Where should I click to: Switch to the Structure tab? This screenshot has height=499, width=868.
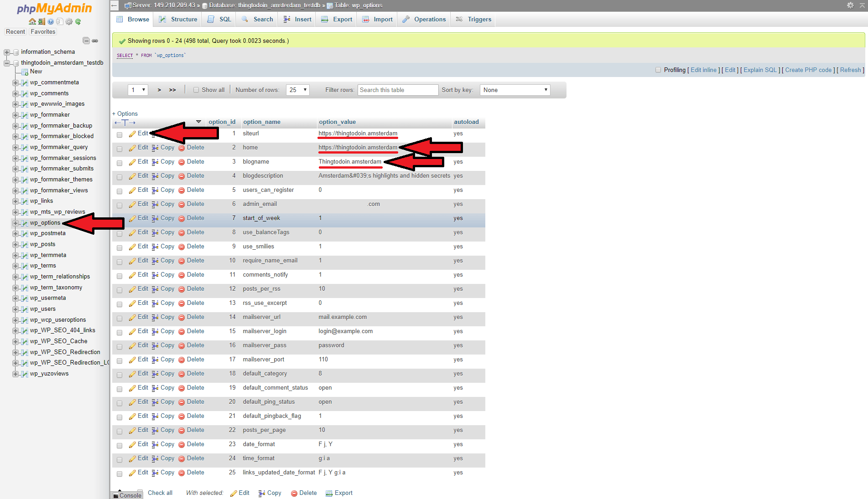[x=178, y=19]
